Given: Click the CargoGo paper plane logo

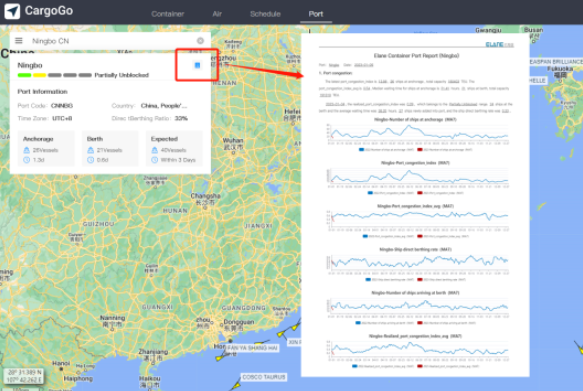Looking at the screenshot, I should pyautogui.click(x=12, y=11).
